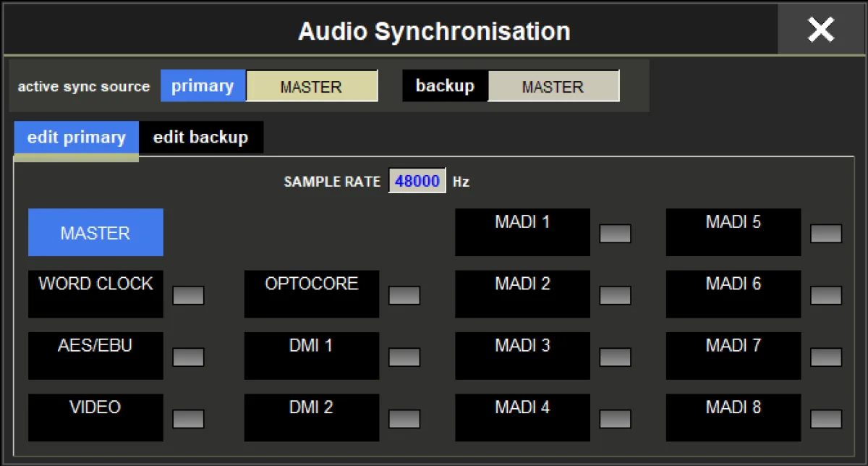Viewport: 868px width, 466px height.
Task: Toggle the indicator beside OPTOCORE
Action: click(404, 295)
